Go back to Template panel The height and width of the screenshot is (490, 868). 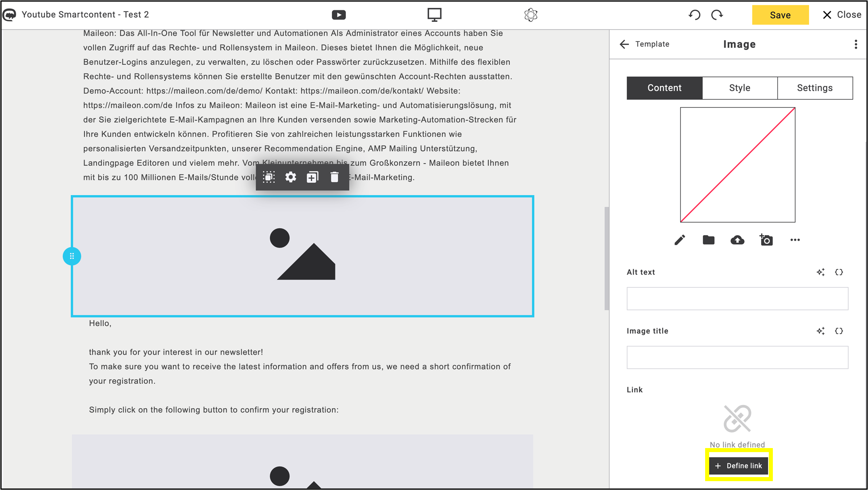click(644, 44)
